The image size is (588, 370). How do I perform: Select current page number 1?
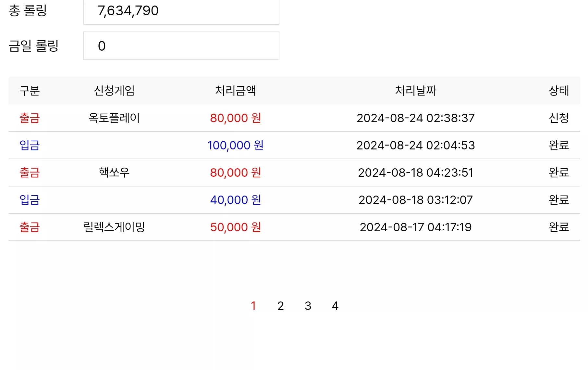253,306
